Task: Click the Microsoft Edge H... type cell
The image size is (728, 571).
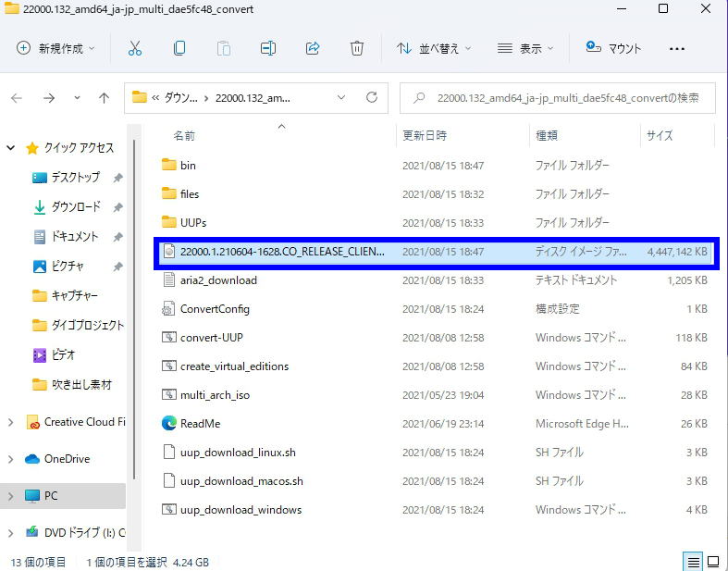Action: [582, 424]
